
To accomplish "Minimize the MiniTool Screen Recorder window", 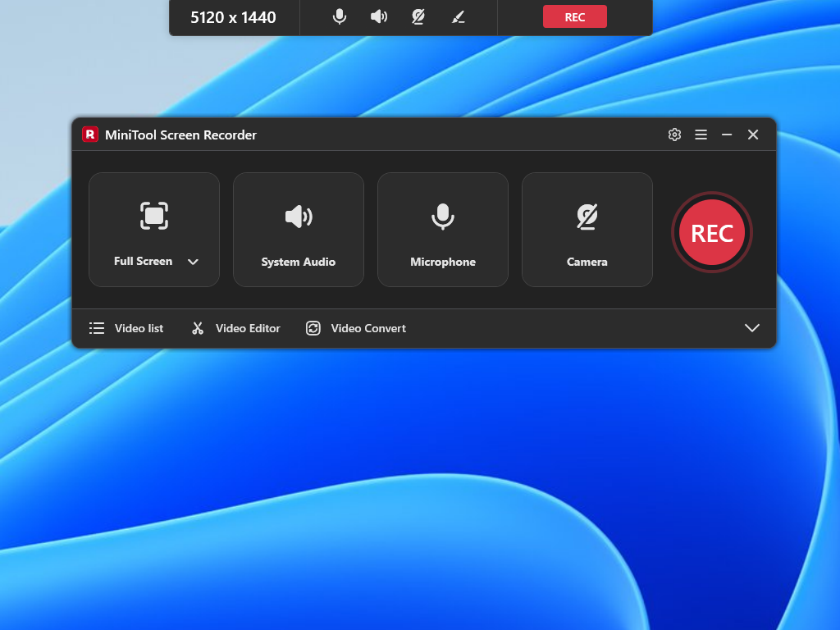I will point(727,135).
